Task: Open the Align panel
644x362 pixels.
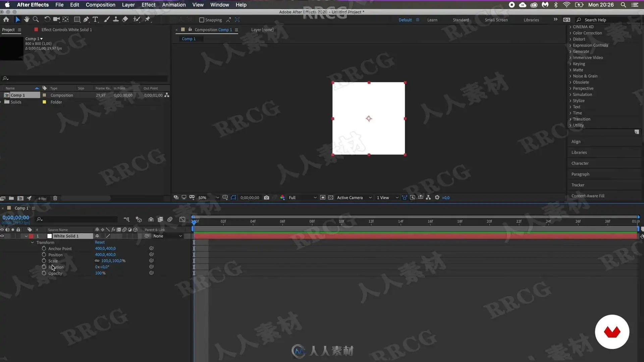Action: pos(576,141)
